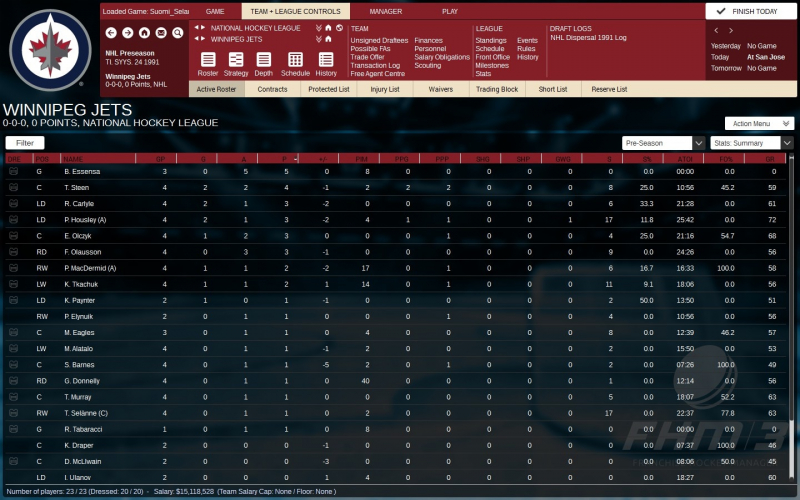The image size is (800, 500).
Task: Click the home icon beside Winnipeg Jets
Action: pos(328,39)
